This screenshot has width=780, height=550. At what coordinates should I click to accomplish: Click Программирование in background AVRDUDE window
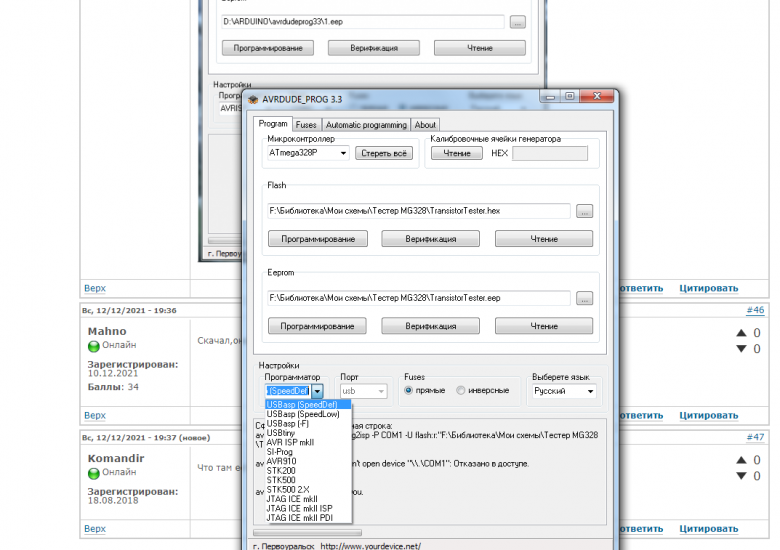(x=268, y=48)
